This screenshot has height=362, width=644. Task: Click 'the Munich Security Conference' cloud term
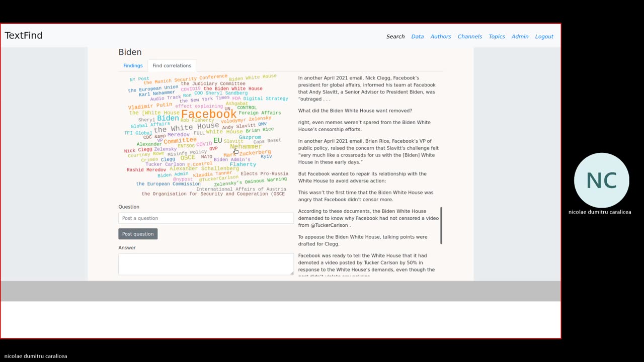[185, 79]
